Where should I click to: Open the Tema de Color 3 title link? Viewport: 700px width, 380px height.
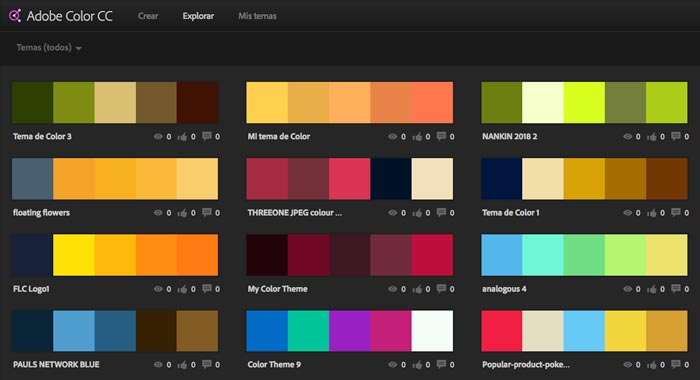(42, 137)
